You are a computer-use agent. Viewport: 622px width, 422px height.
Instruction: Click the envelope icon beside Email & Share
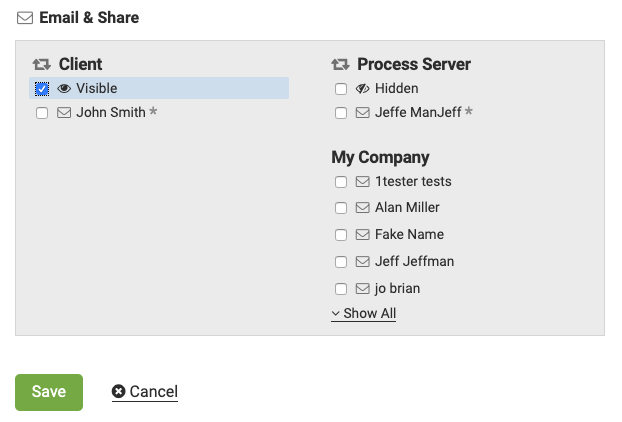(25, 18)
